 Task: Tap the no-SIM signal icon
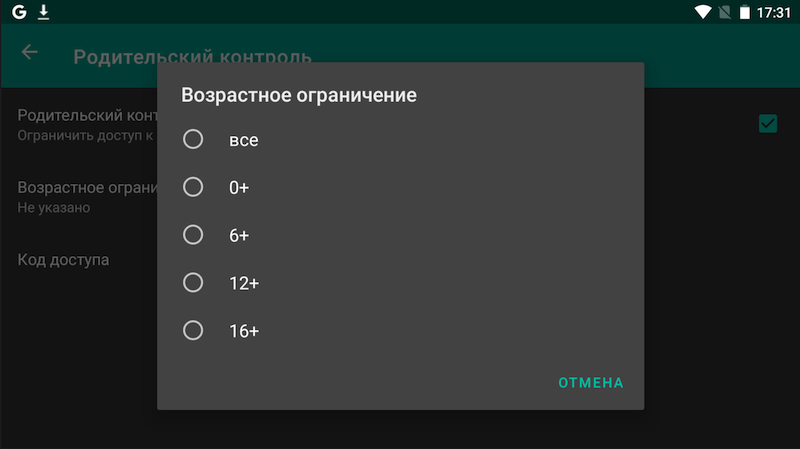click(724, 13)
